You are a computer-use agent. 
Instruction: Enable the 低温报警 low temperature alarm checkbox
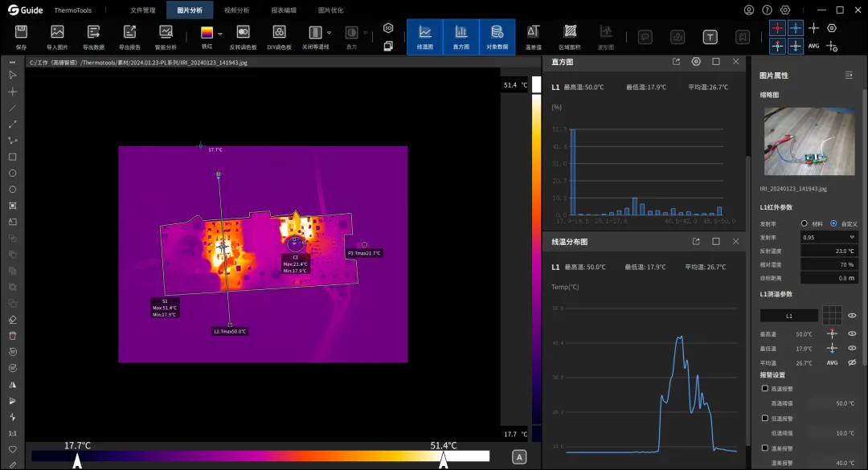(765, 419)
